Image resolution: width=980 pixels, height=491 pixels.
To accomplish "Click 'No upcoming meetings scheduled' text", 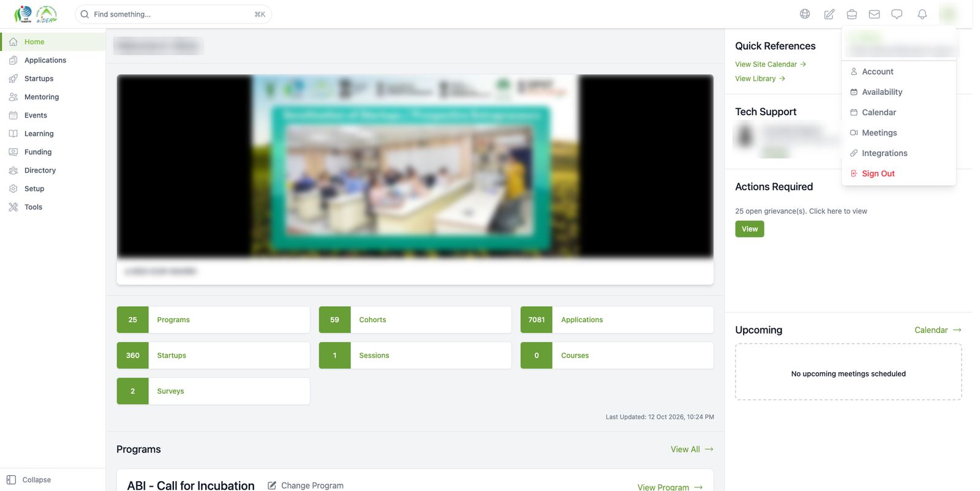I will coord(848,373).
